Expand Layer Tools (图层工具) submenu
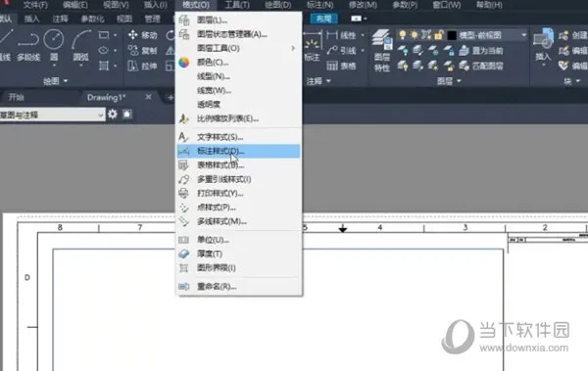588x371 pixels. coord(238,48)
